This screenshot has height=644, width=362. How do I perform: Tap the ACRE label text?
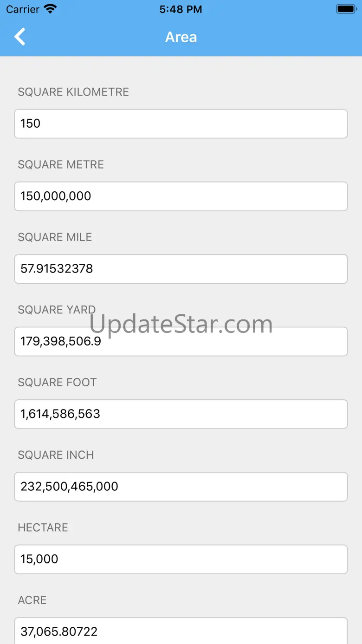32,600
